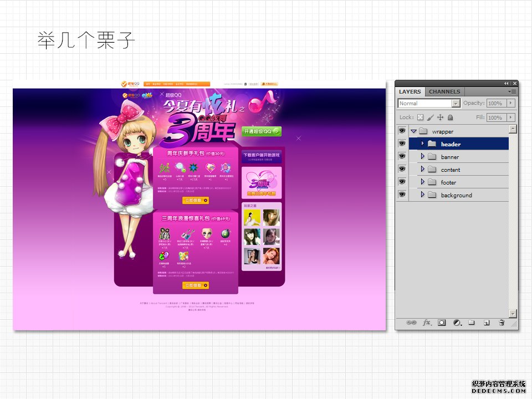Click 立即领取 under 周年庆新手礼包
Image resolution: width=532 pixels, height=399 pixels.
[x=196, y=201]
